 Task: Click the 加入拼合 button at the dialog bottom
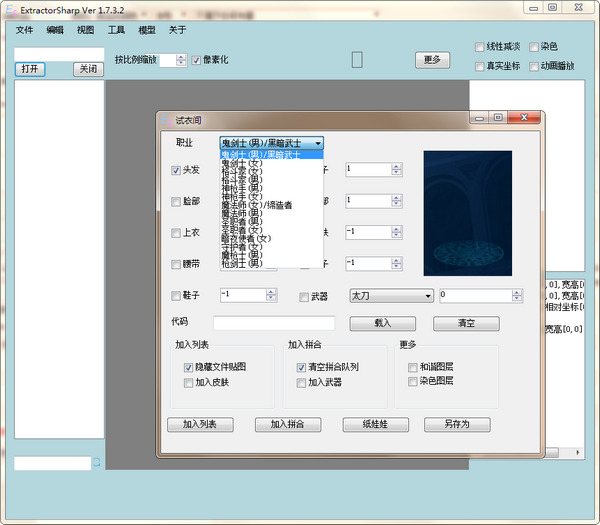coord(288,424)
